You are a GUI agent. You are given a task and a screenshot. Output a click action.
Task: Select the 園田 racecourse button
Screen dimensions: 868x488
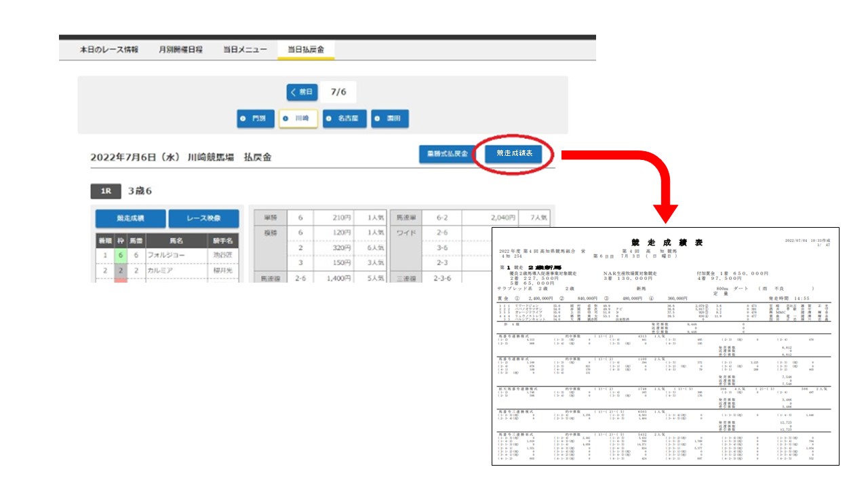(391, 119)
